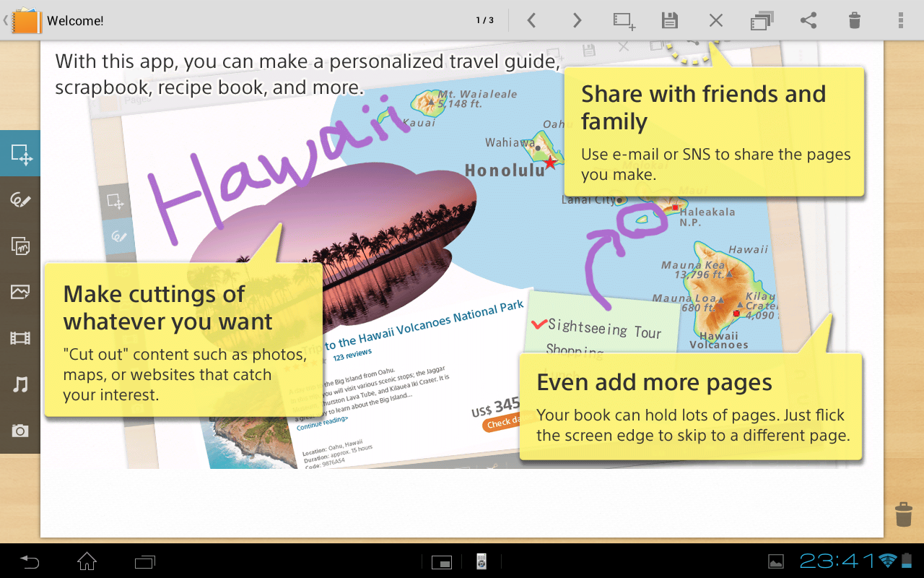924x578 pixels.
Task: Delete page using top toolbar trash
Action: pyautogui.click(x=855, y=20)
